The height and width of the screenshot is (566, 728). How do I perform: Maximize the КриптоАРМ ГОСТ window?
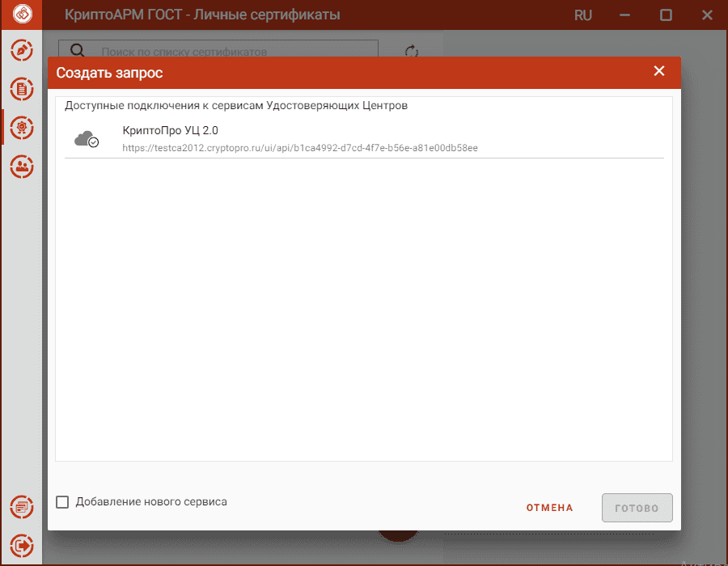(666, 15)
